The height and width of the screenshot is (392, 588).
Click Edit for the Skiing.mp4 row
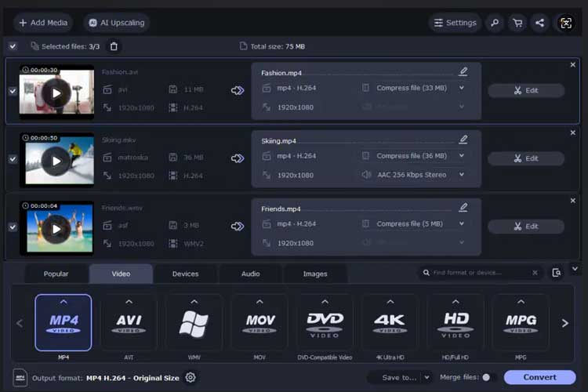click(x=526, y=158)
